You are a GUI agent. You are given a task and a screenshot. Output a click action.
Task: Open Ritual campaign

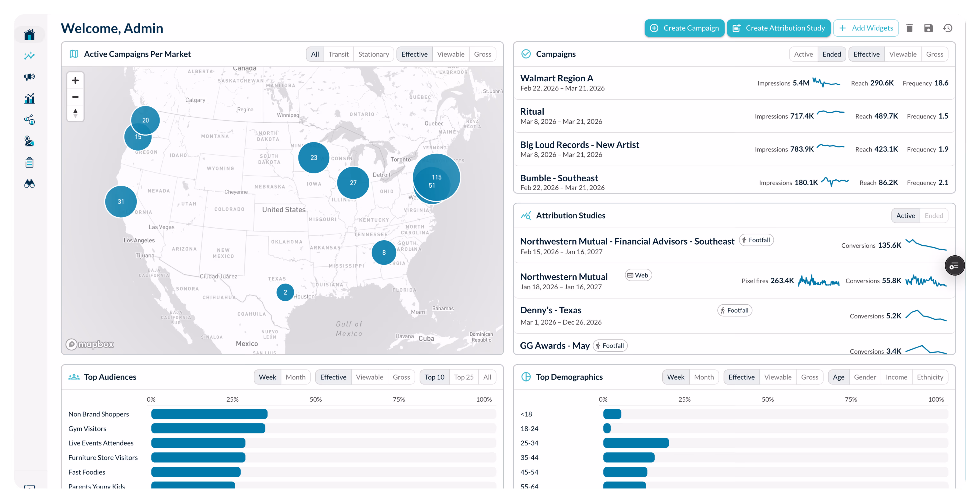734,116
